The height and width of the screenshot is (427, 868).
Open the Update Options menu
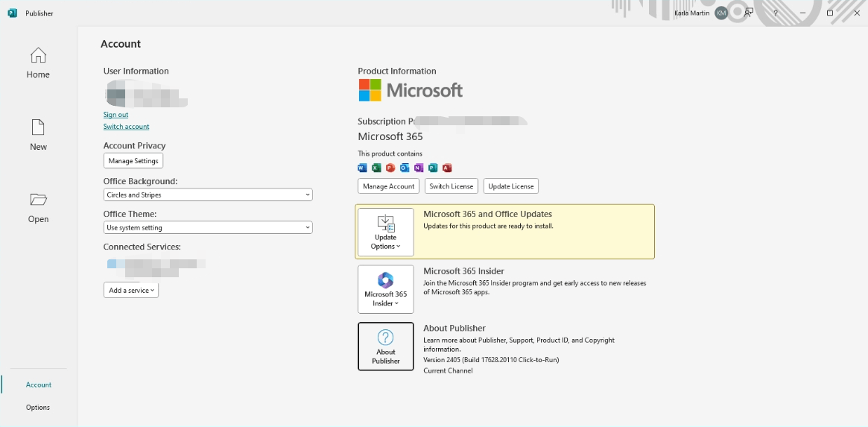[386, 232]
